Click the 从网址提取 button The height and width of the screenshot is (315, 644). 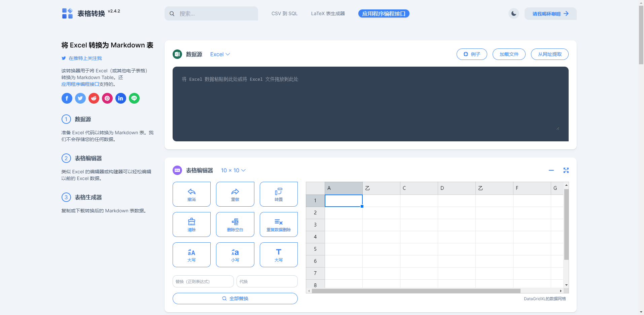tap(549, 54)
